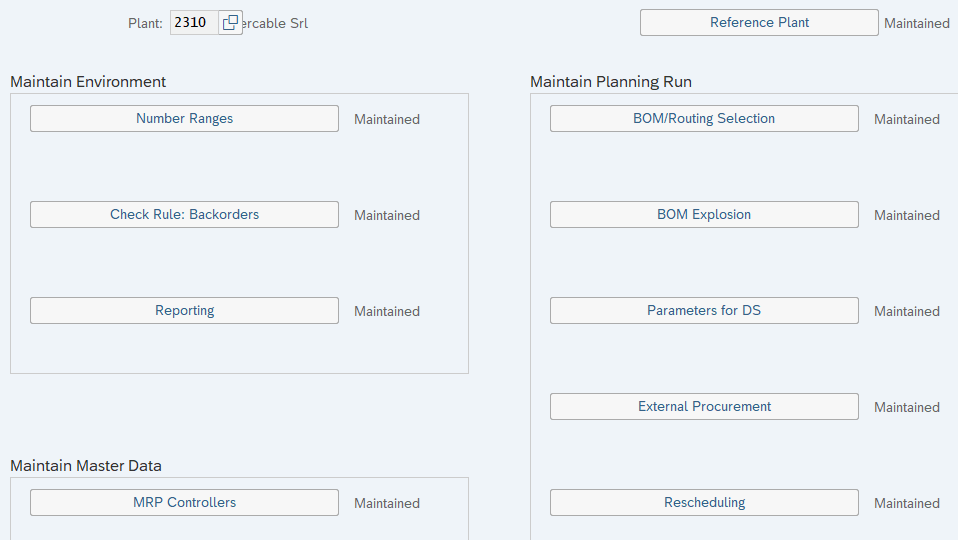The width and height of the screenshot is (958, 540).
Task: Open the Reference Plant settings
Action: (x=759, y=23)
